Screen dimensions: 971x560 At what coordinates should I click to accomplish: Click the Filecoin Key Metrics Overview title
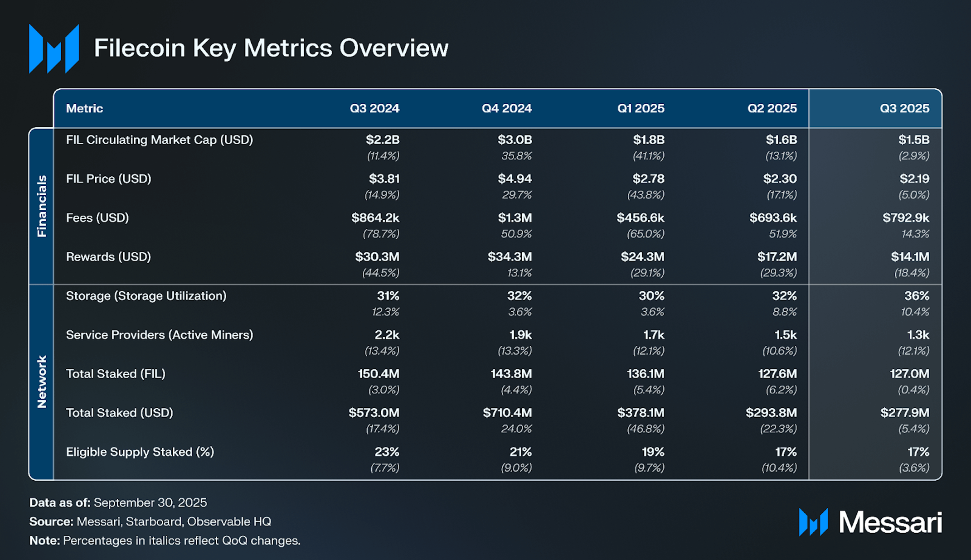pyautogui.click(x=271, y=48)
